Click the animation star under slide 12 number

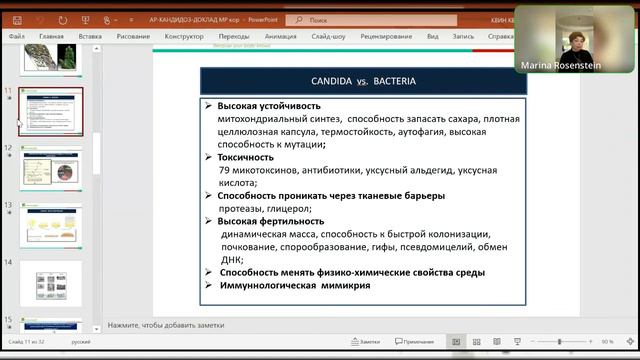9,156
